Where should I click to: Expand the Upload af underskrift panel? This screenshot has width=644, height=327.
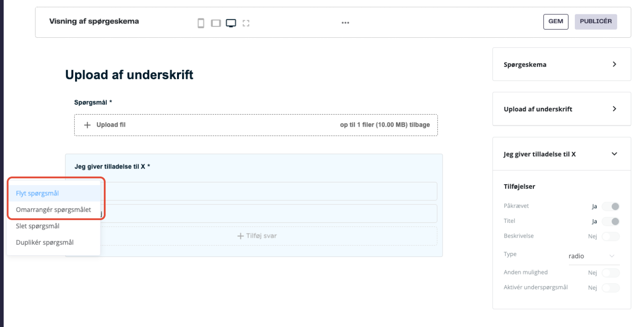614,109
